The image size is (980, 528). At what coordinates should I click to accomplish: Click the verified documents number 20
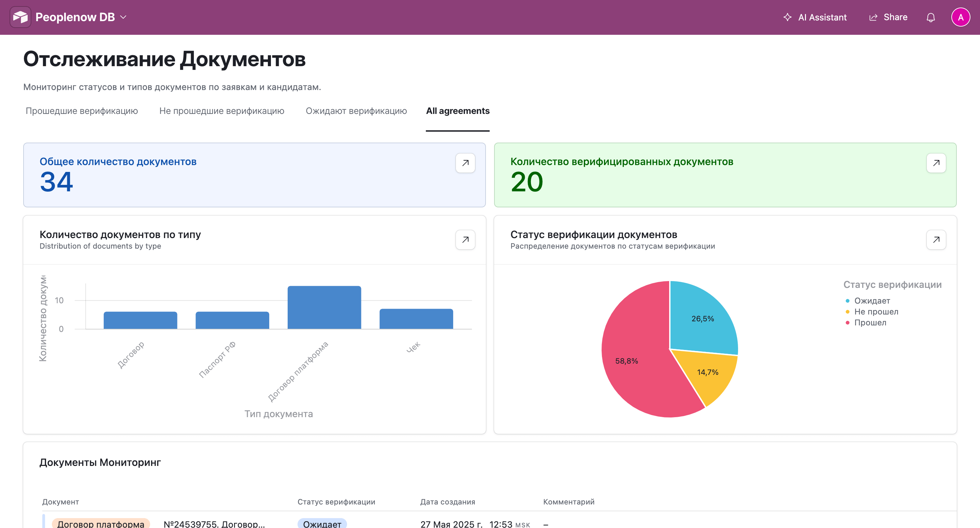click(x=527, y=182)
